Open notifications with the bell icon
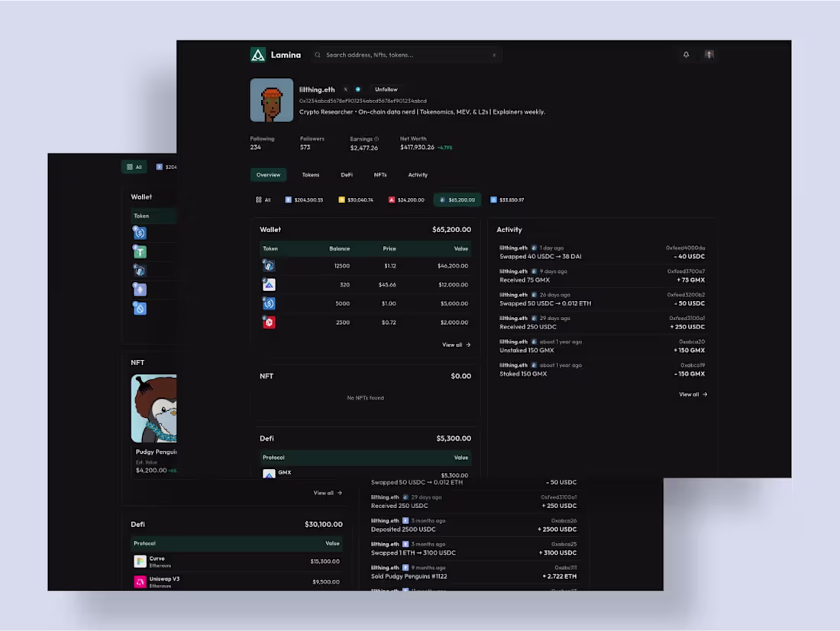This screenshot has height=631, width=840. coord(686,54)
